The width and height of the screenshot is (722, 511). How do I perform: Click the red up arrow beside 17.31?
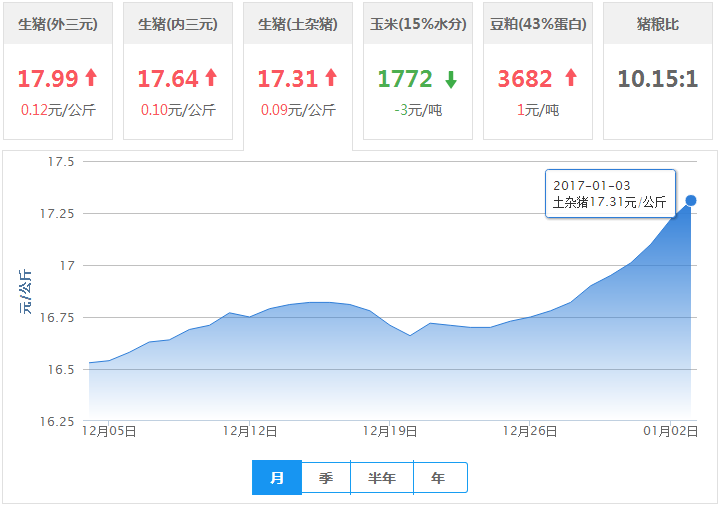pos(331,77)
